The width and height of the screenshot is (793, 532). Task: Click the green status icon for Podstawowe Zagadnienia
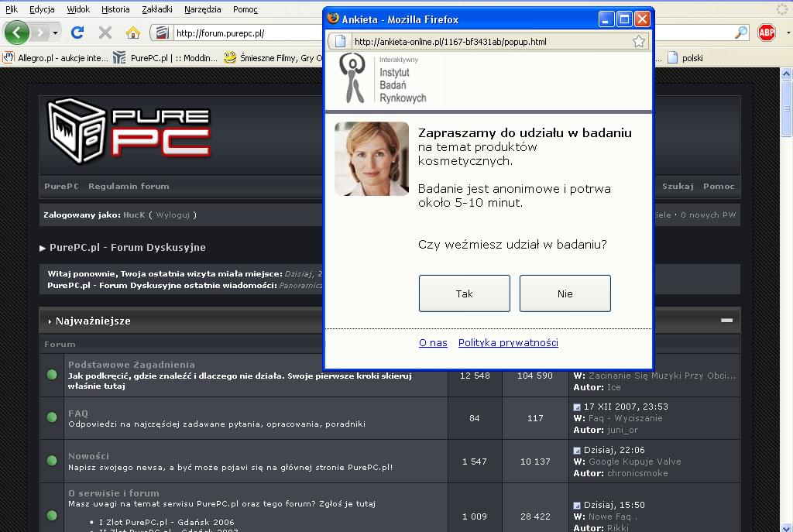click(x=52, y=375)
